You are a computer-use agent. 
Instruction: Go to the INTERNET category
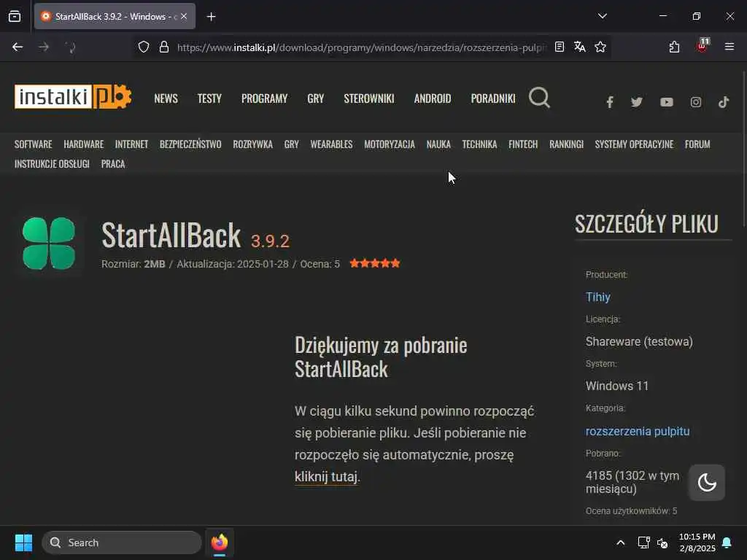(x=131, y=144)
